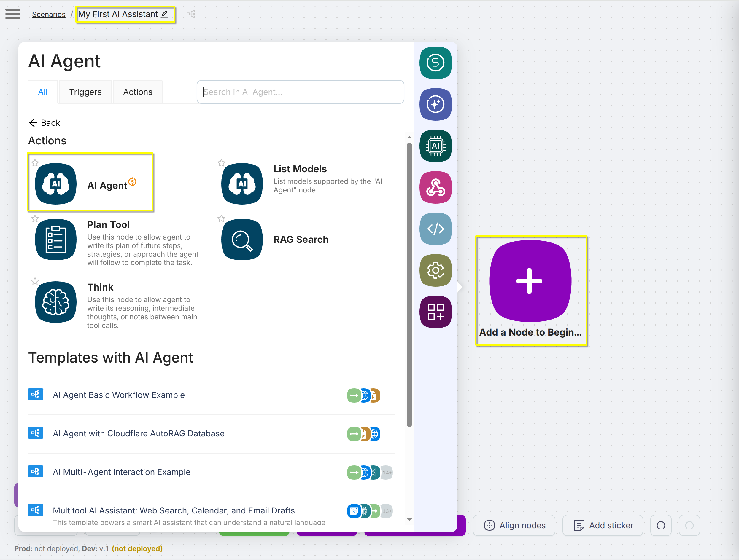Viewport: 739px width, 560px height.
Task: Select the AI chip category icon
Action: 435,146
